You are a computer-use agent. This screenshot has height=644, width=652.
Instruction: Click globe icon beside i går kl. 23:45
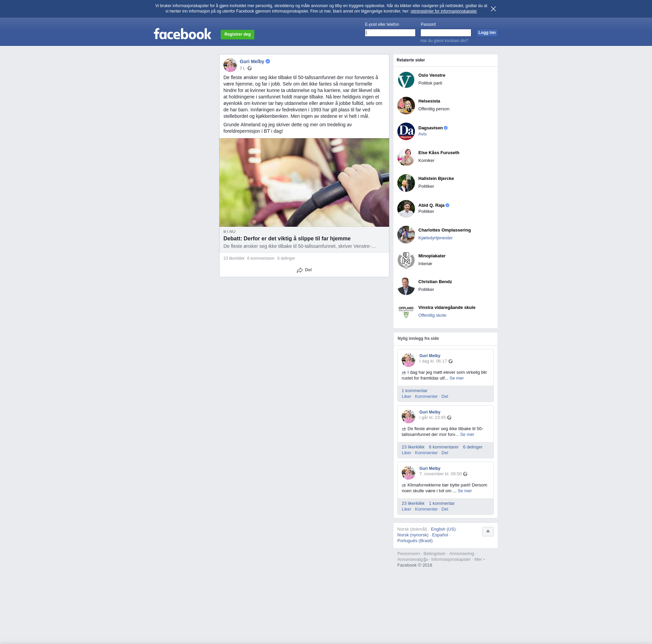[x=449, y=418]
